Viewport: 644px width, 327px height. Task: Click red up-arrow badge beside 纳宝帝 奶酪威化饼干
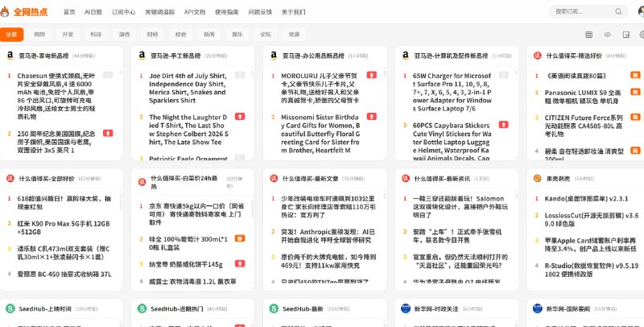coord(240,263)
